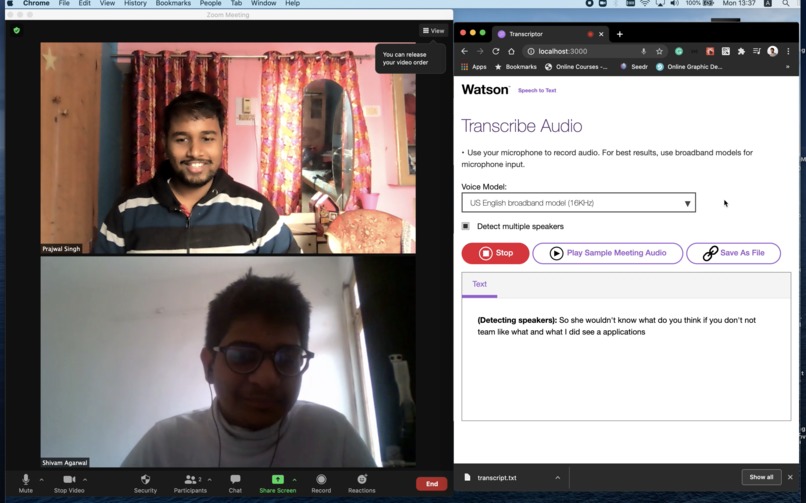Viewport: 806px width, 503px height.
Task: Open transcript.txt download item
Action: (497, 478)
